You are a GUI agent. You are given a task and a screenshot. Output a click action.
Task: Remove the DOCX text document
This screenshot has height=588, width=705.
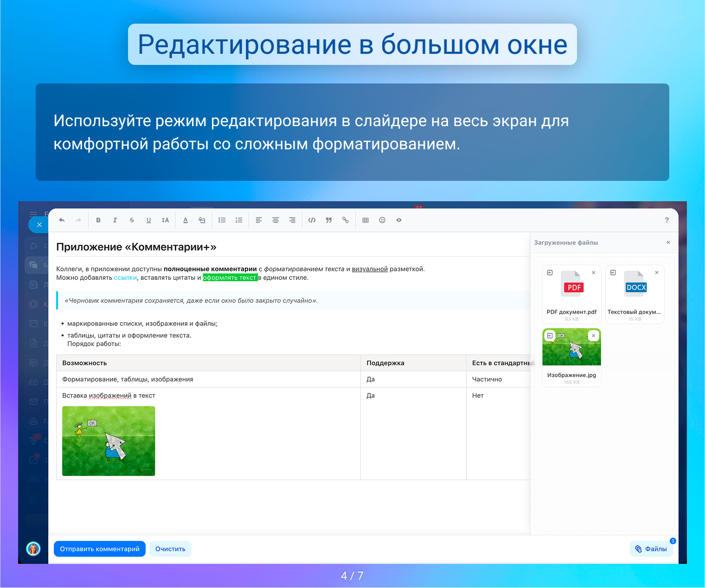[657, 273]
